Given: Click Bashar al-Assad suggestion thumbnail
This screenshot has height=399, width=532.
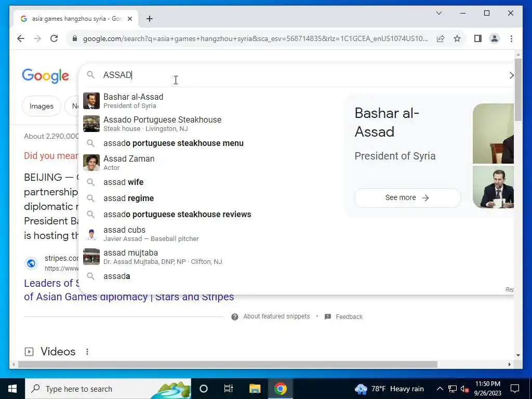Looking at the screenshot, I should 91,101.
